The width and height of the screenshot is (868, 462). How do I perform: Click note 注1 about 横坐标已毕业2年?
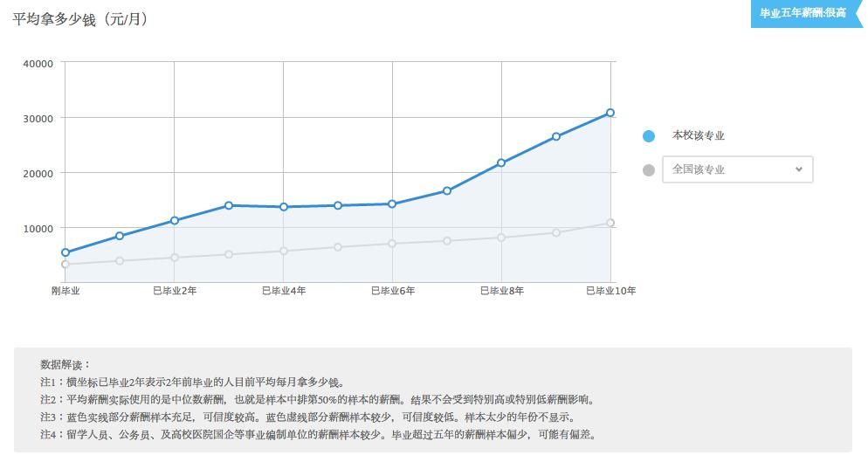(194, 383)
